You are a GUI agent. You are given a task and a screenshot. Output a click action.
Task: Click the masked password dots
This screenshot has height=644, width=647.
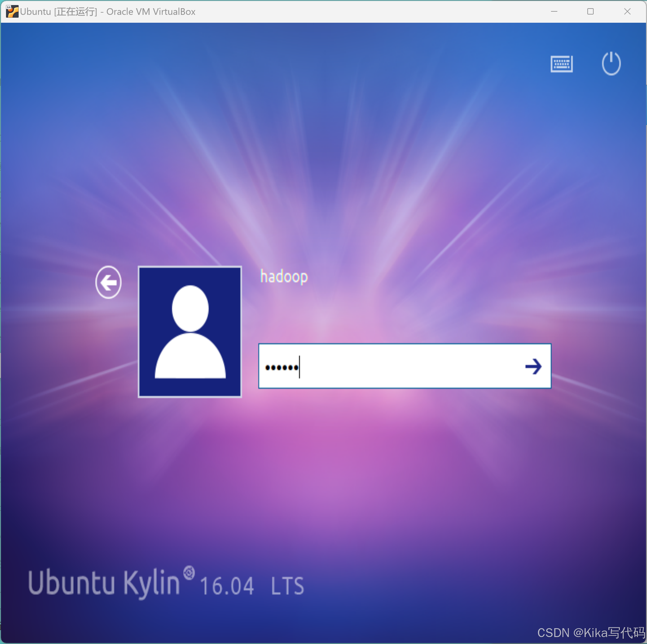point(281,368)
